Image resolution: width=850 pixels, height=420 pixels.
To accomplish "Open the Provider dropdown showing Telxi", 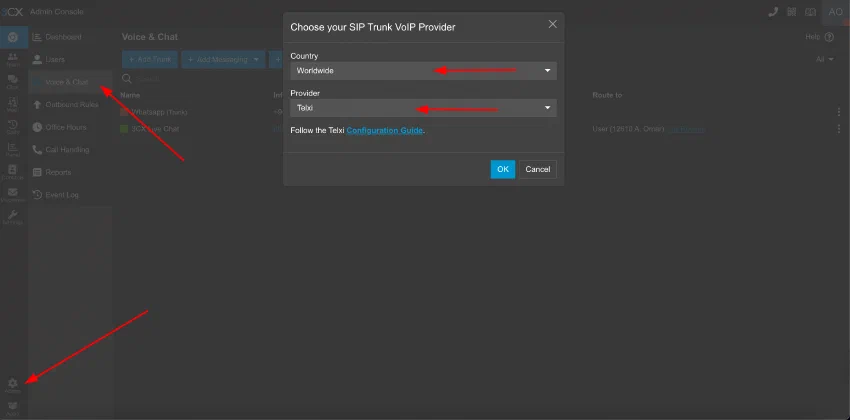I will coord(423,108).
